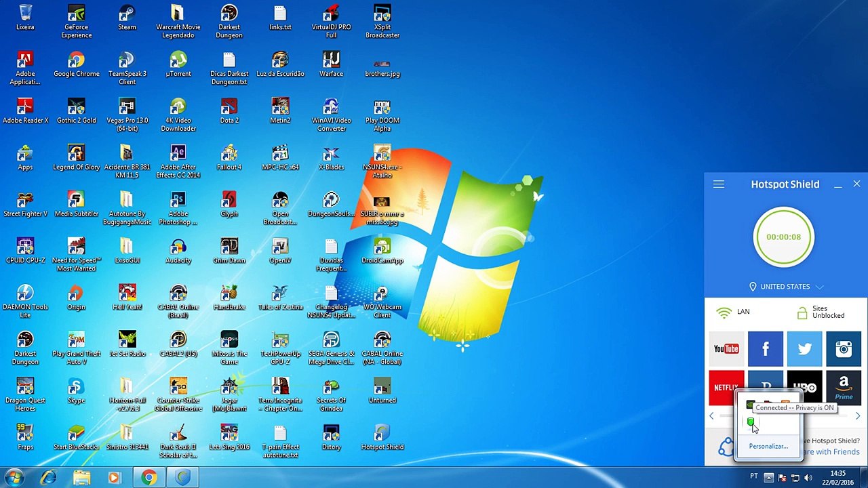Select the Warface desktop icon
The height and width of the screenshot is (488, 868).
tap(331, 64)
